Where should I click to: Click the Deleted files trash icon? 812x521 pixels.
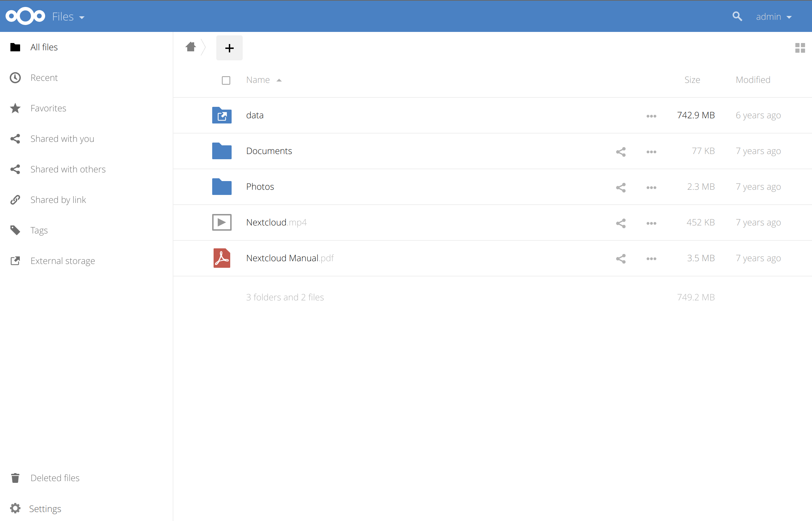tap(15, 478)
